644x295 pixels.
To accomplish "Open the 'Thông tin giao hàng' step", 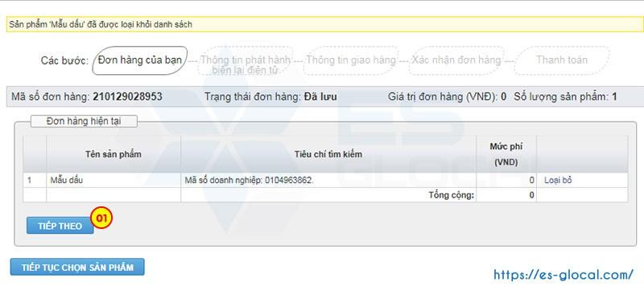I will tap(351, 60).
